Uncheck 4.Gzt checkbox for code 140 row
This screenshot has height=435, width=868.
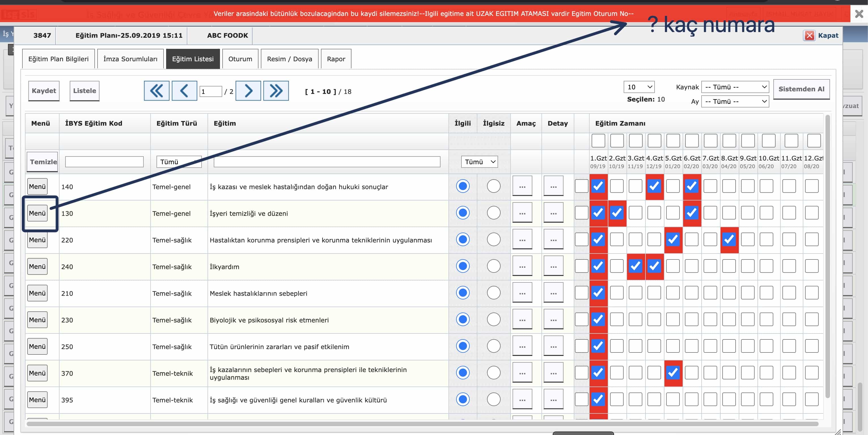click(654, 186)
